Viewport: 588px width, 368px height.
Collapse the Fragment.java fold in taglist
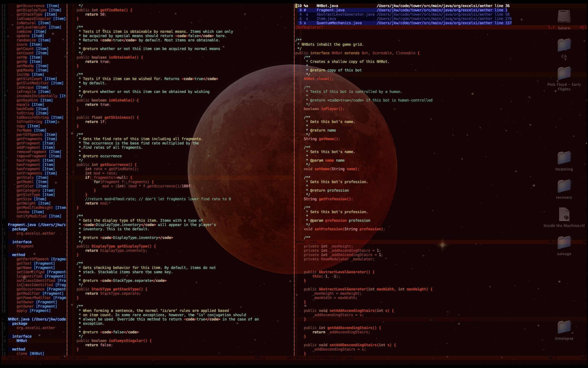point(3,225)
